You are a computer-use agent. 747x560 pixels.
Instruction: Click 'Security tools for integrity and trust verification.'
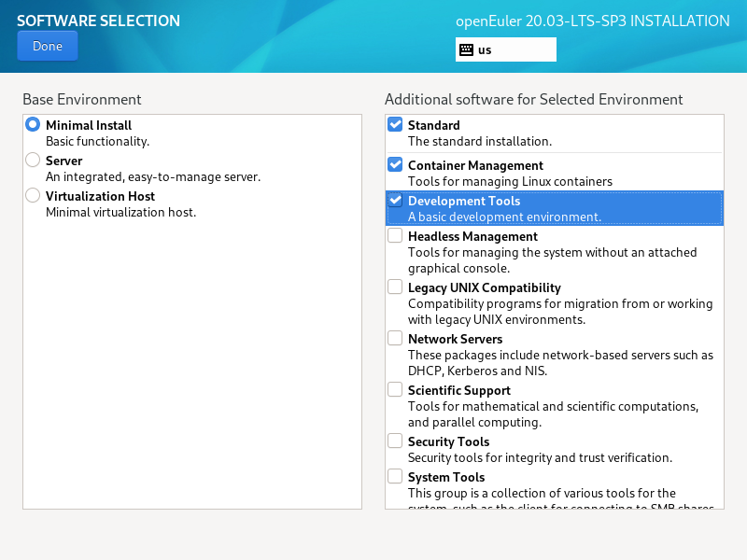[x=540, y=458]
